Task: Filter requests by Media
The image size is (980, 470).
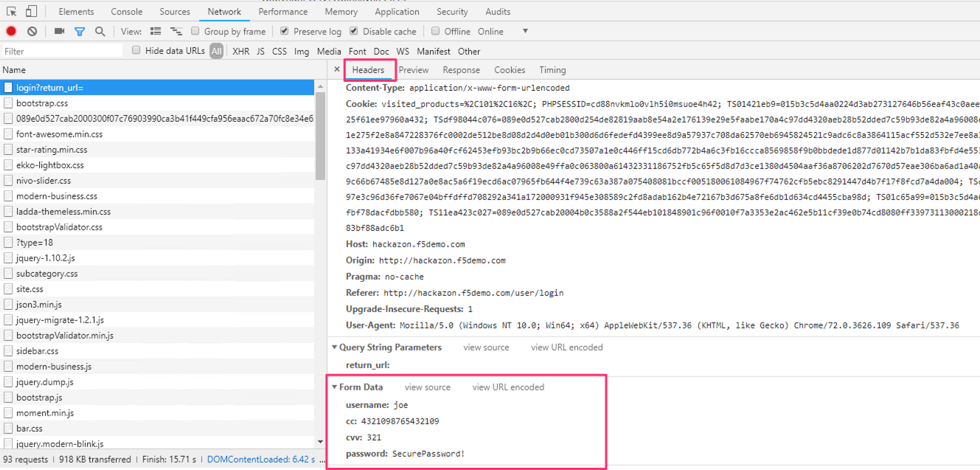Action: (329, 51)
